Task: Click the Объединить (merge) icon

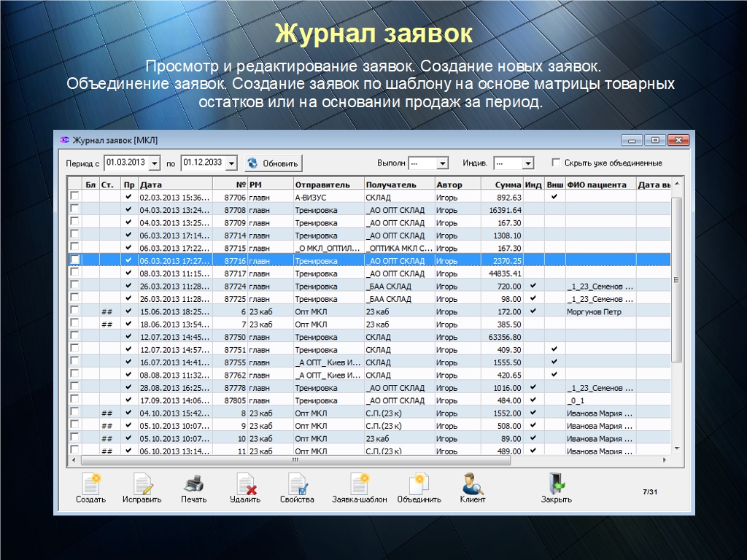Action: click(x=419, y=484)
